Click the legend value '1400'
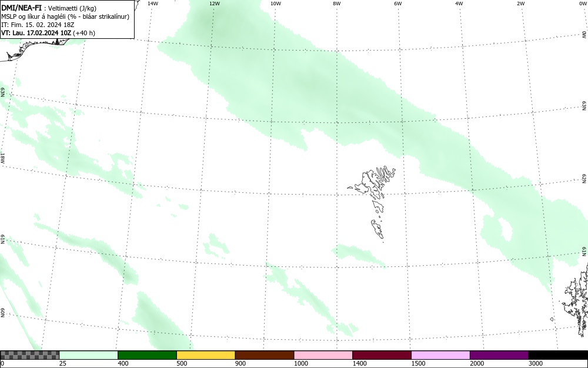The width and height of the screenshot is (588, 368). 360,363
